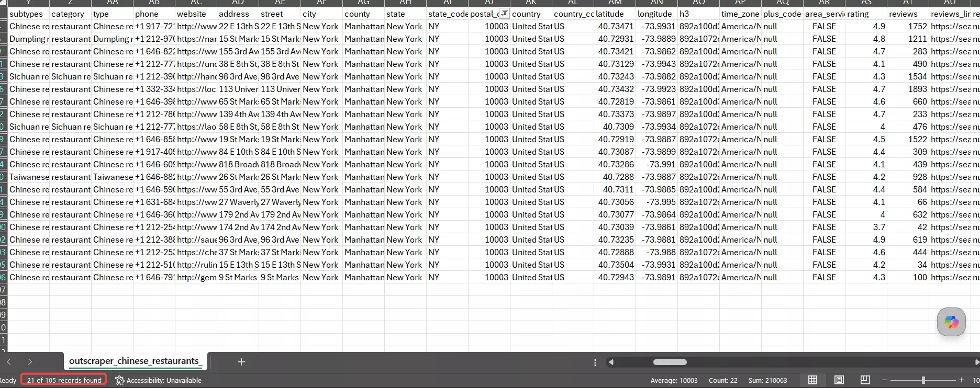The height and width of the screenshot is (388, 980).
Task: Select the address cell 27 Waverly
Action: pos(238,202)
